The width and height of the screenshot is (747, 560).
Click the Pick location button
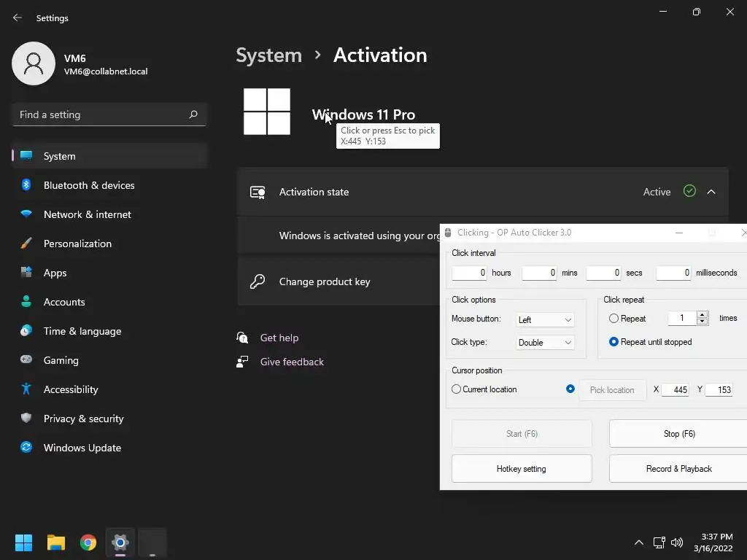[x=612, y=390]
